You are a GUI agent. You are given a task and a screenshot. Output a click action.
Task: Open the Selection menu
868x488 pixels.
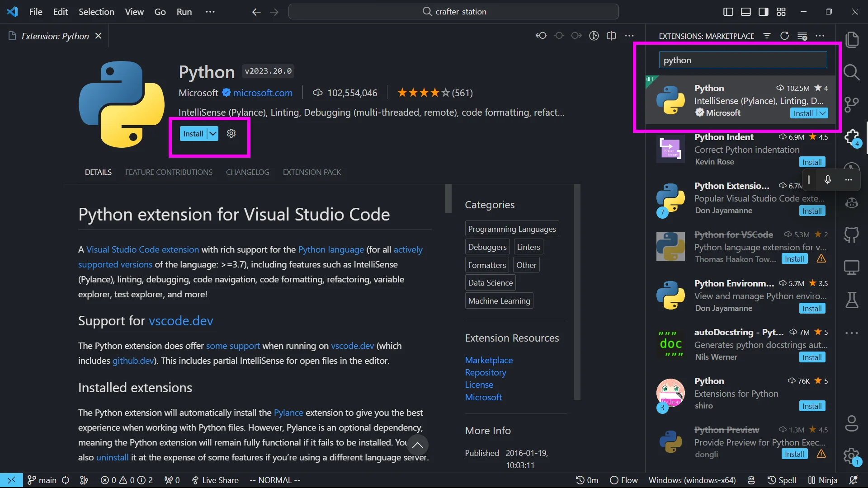[x=96, y=12]
